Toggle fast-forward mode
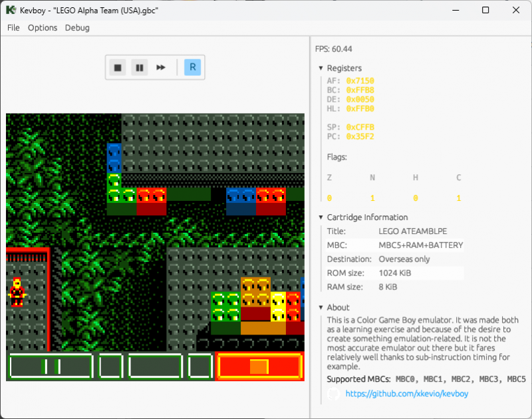The height and width of the screenshot is (419, 532). (161, 68)
